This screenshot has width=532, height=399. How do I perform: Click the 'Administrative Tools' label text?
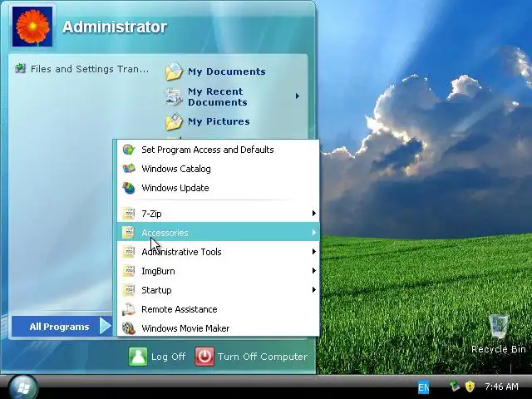coord(181,252)
